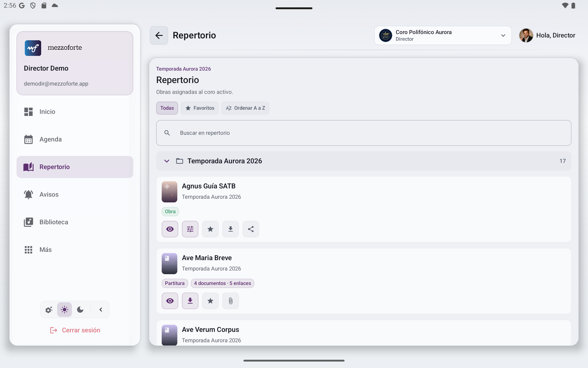Favorite Ave Maria Breve with star
The height and width of the screenshot is (368, 588).
pyautogui.click(x=210, y=301)
